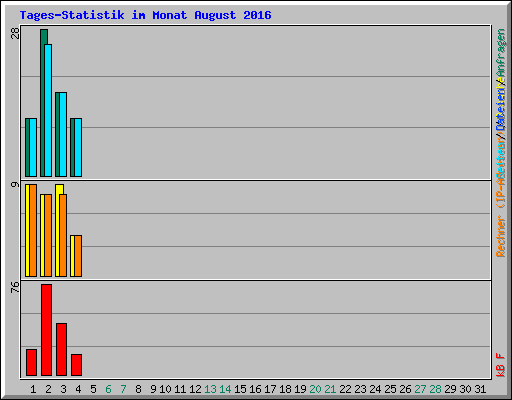
Task: Select the cyan Dateien bar for day 2
Action: click(x=48, y=110)
